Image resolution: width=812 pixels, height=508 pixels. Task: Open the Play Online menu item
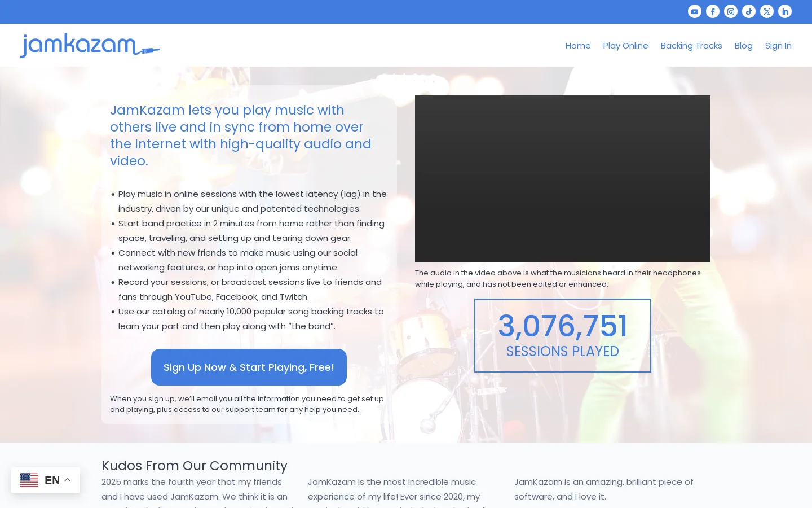[x=625, y=46]
